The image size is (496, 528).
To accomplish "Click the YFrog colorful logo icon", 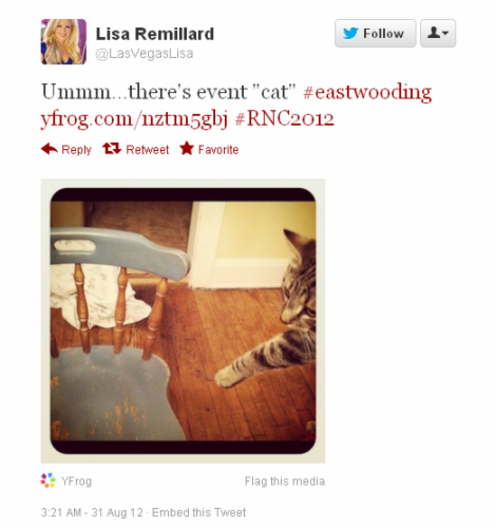I will pyautogui.click(x=48, y=481).
